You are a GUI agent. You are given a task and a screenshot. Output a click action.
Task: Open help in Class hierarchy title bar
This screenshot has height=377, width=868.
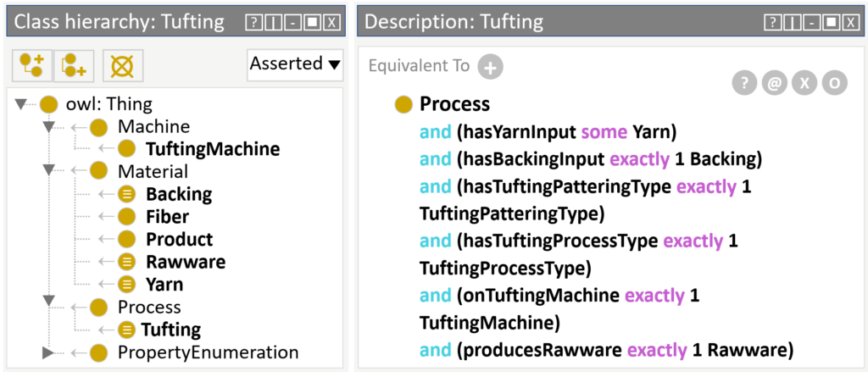253,23
